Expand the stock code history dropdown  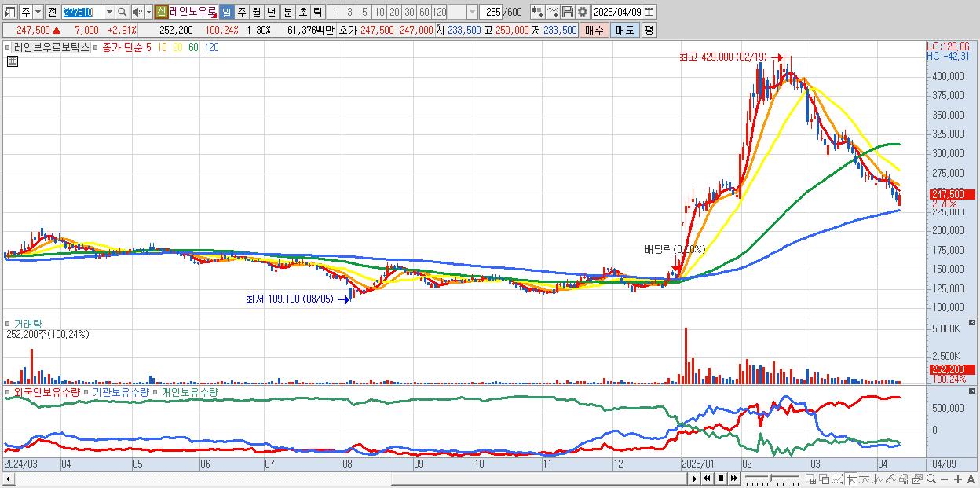pos(109,12)
